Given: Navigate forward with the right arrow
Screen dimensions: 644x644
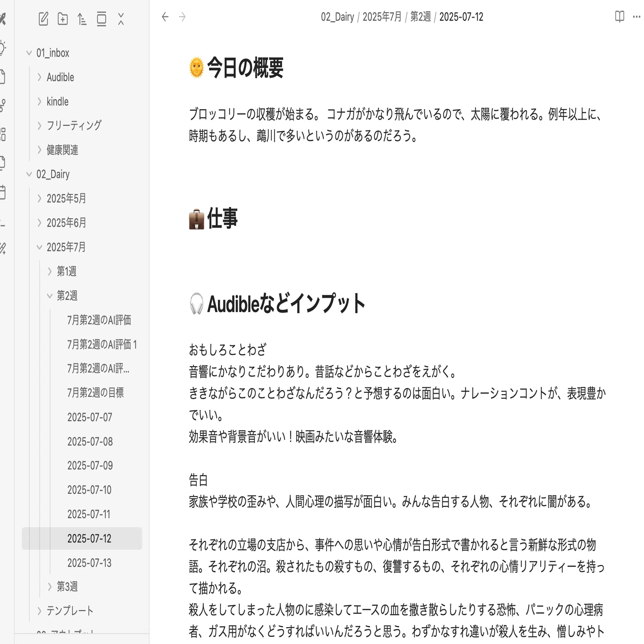Looking at the screenshot, I should (x=182, y=17).
